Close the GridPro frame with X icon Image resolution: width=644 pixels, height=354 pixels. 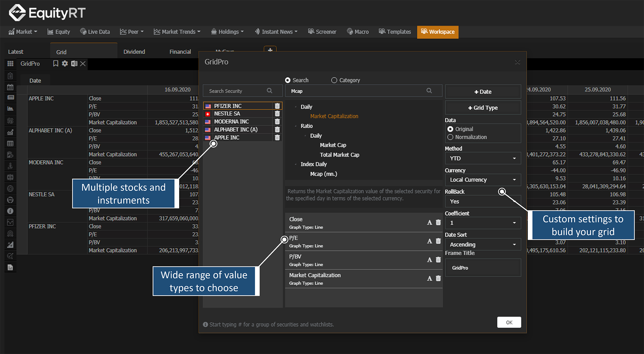[83, 63]
